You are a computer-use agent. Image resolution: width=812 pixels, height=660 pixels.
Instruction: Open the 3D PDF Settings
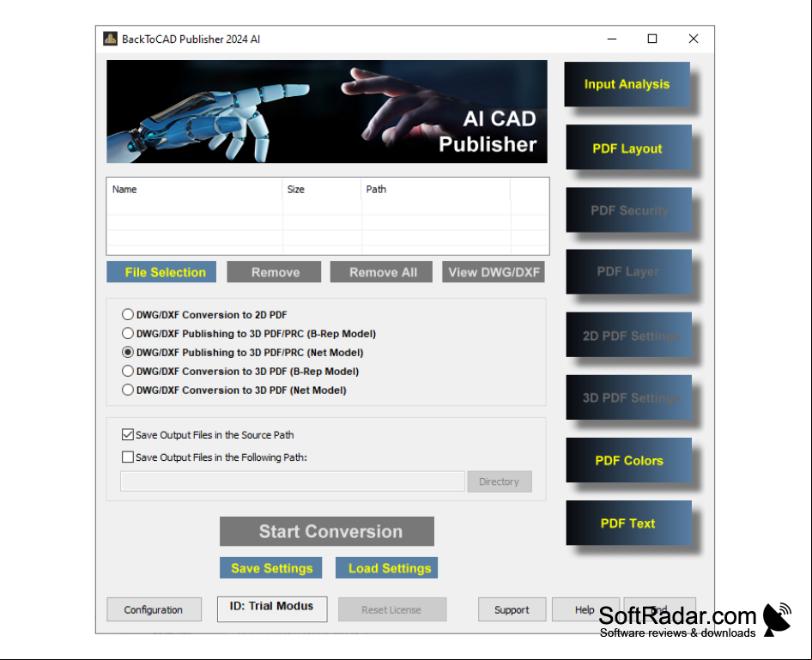(x=628, y=397)
